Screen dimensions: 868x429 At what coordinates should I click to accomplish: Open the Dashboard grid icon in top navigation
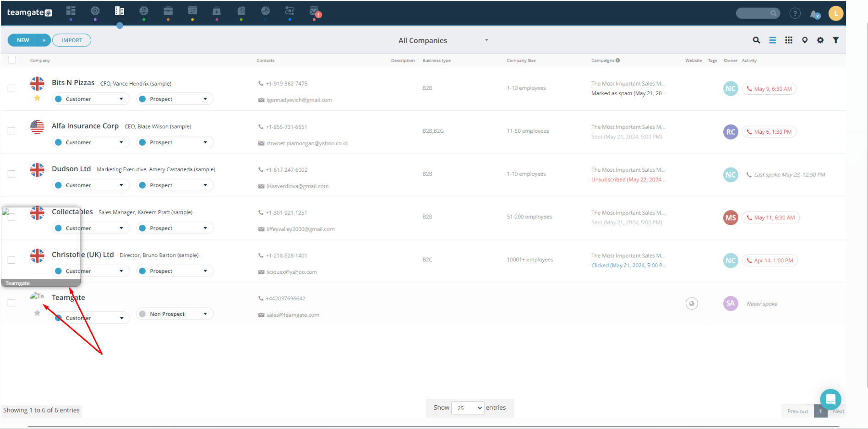tap(71, 11)
